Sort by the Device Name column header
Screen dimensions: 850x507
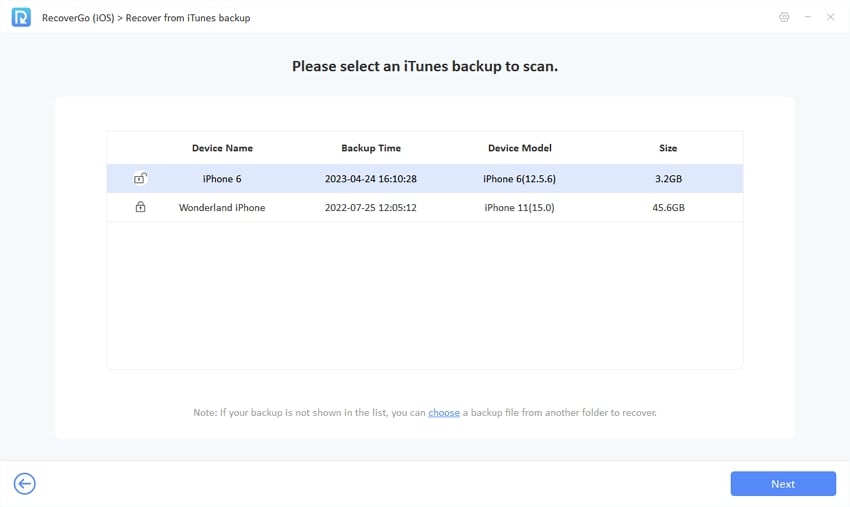[x=222, y=148]
